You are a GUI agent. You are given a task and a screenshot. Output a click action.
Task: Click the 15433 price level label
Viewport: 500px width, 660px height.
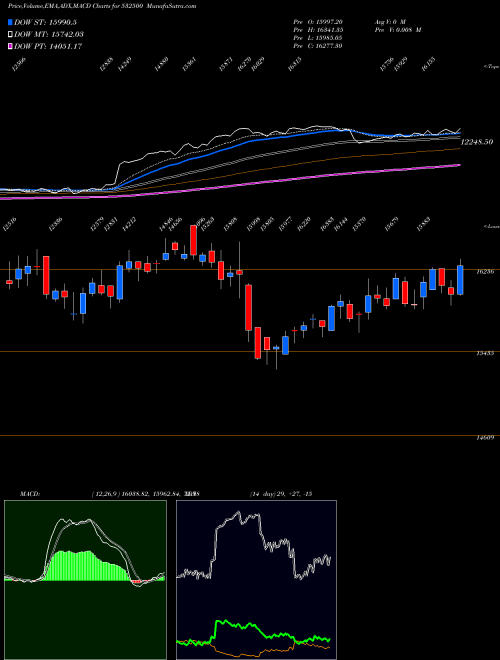pos(485,354)
